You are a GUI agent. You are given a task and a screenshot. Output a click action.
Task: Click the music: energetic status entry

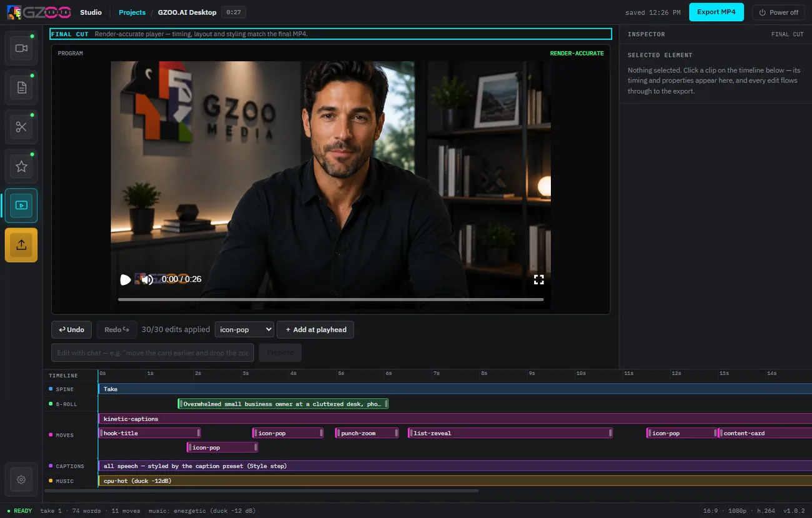(202, 511)
